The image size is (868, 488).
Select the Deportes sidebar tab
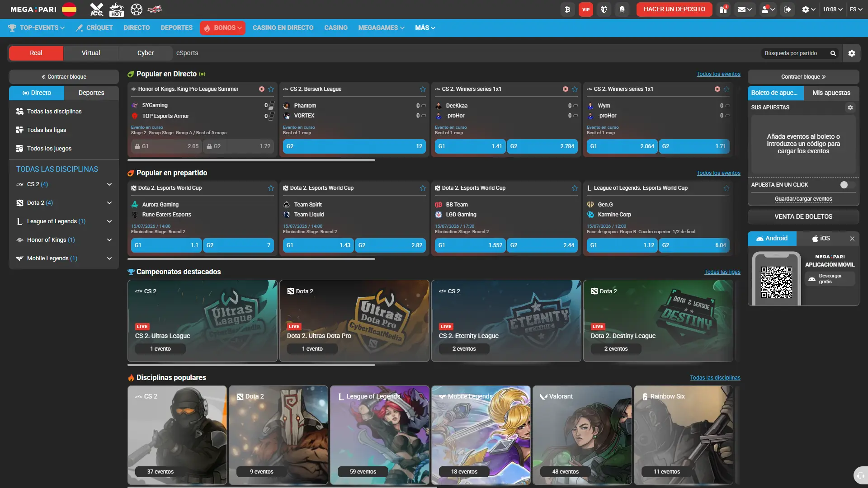91,93
